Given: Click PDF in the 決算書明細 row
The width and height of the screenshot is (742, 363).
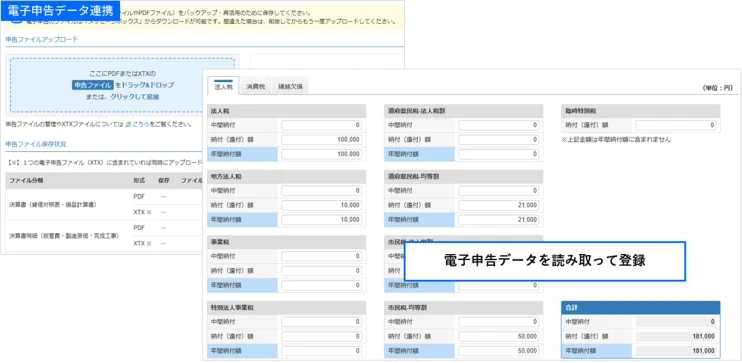Looking at the screenshot, I should pyautogui.click(x=139, y=227).
